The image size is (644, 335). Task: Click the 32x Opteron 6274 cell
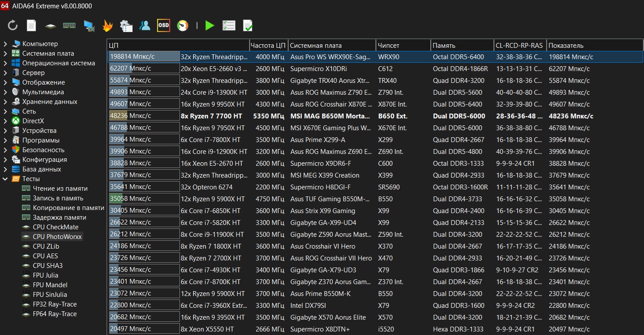(207, 187)
